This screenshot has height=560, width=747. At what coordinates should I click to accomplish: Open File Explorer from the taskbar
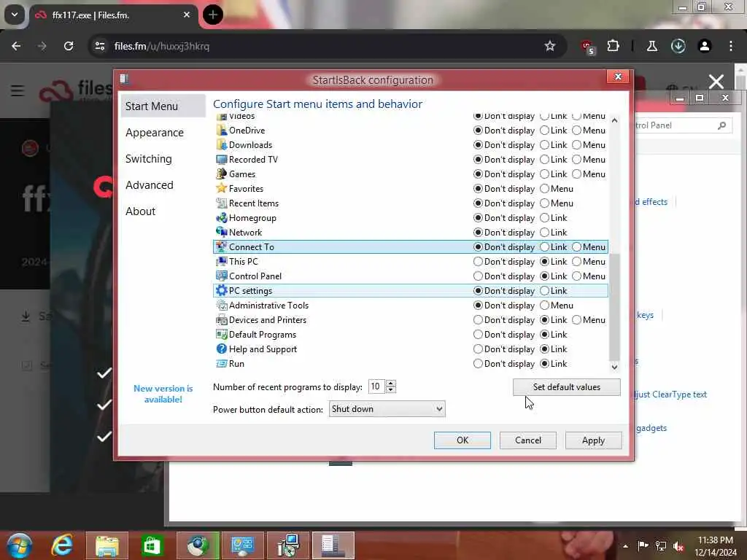click(x=107, y=545)
